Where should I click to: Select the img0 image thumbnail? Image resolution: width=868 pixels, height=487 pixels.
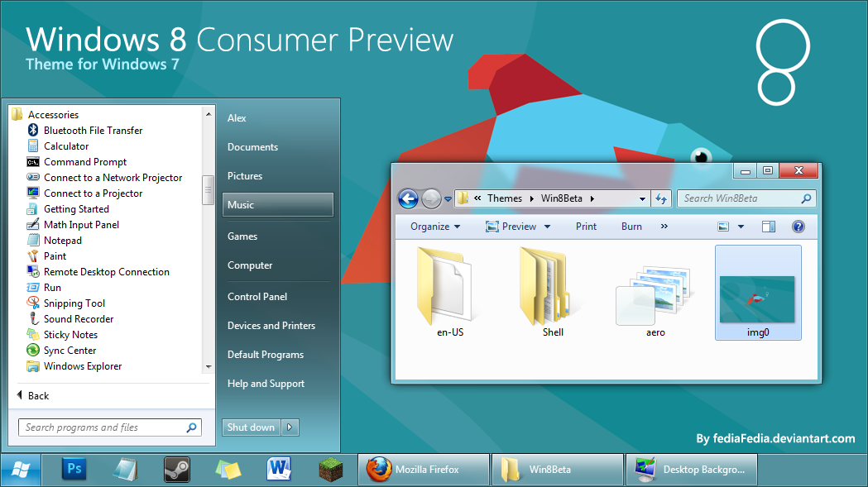tap(758, 293)
